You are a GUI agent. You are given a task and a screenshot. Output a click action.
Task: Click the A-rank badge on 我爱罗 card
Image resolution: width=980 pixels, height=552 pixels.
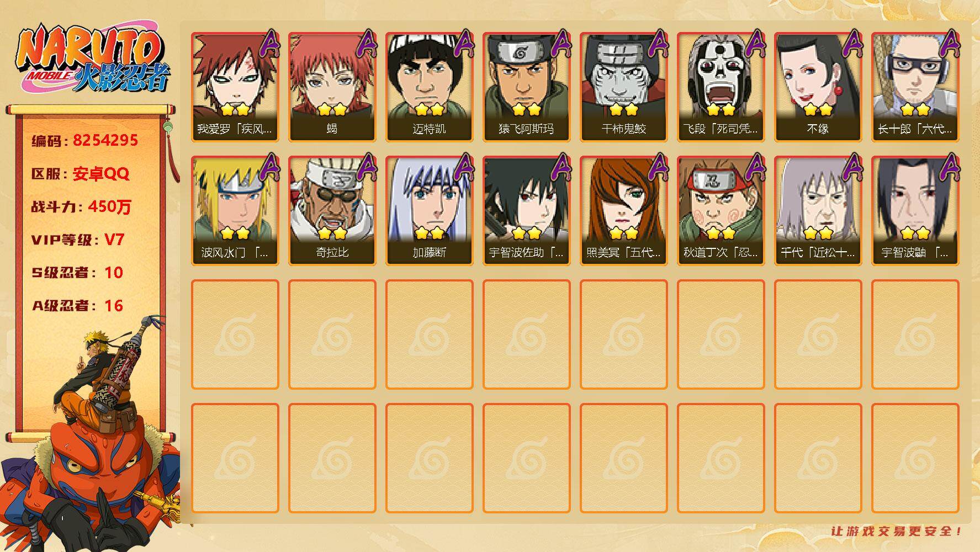pos(269,43)
